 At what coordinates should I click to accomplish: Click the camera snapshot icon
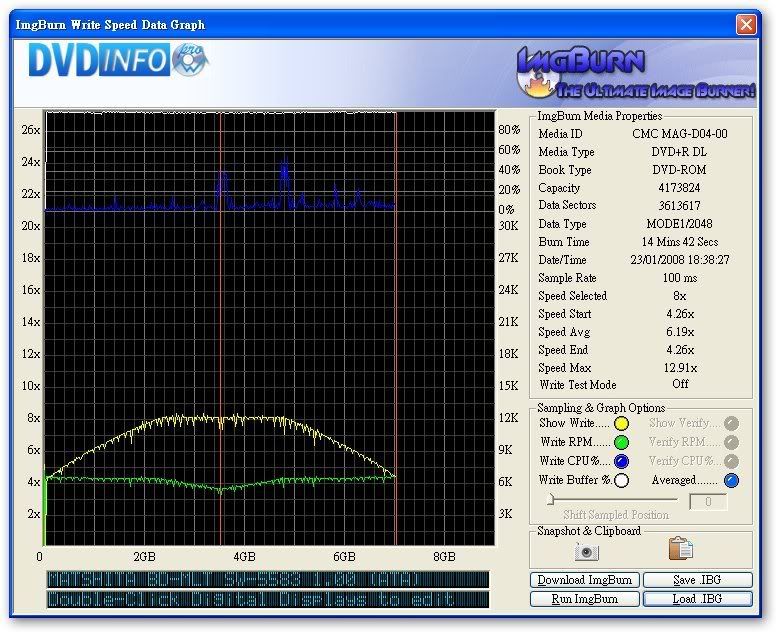click(587, 551)
